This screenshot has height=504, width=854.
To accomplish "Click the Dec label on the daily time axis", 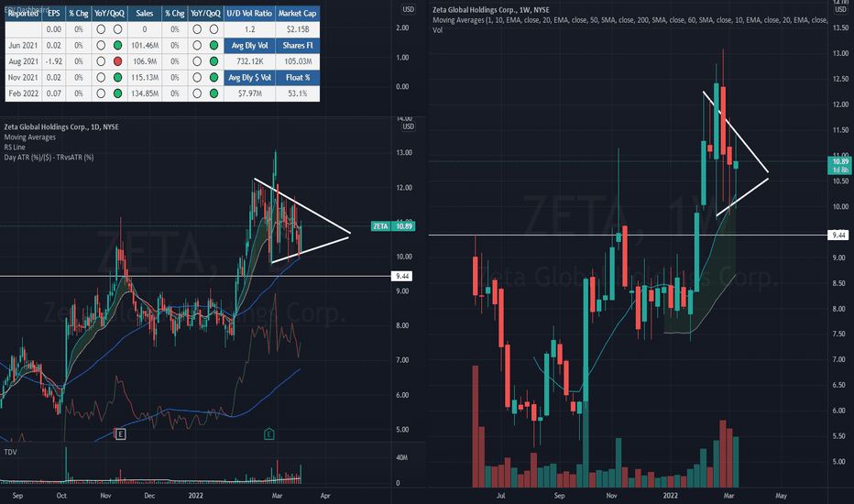I will [x=149, y=496].
